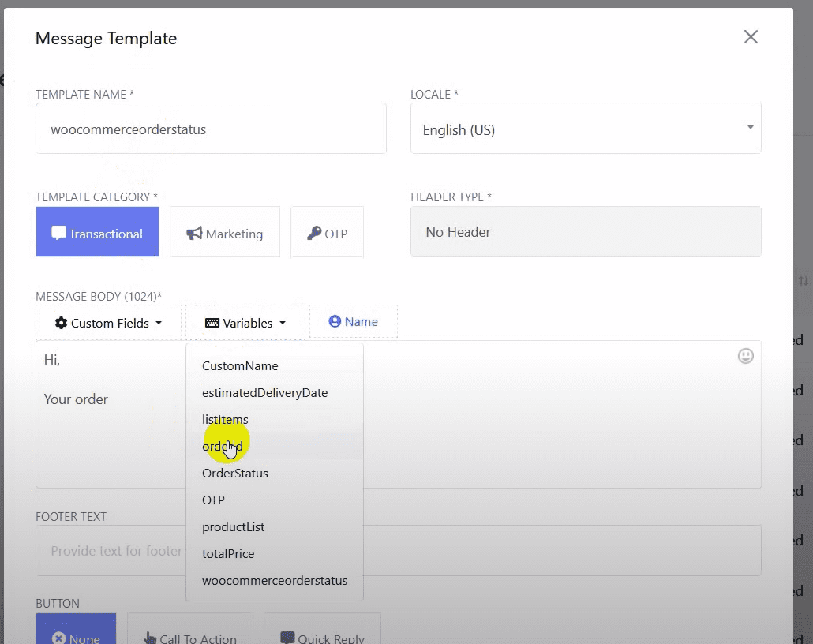
Task: Choose the Quick Reply button type
Action: pyautogui.click(x=322, y=634)
